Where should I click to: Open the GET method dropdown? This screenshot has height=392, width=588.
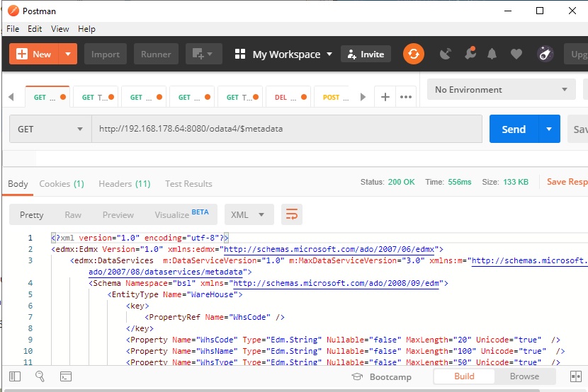pyautogui.click(x=50, y=129)
